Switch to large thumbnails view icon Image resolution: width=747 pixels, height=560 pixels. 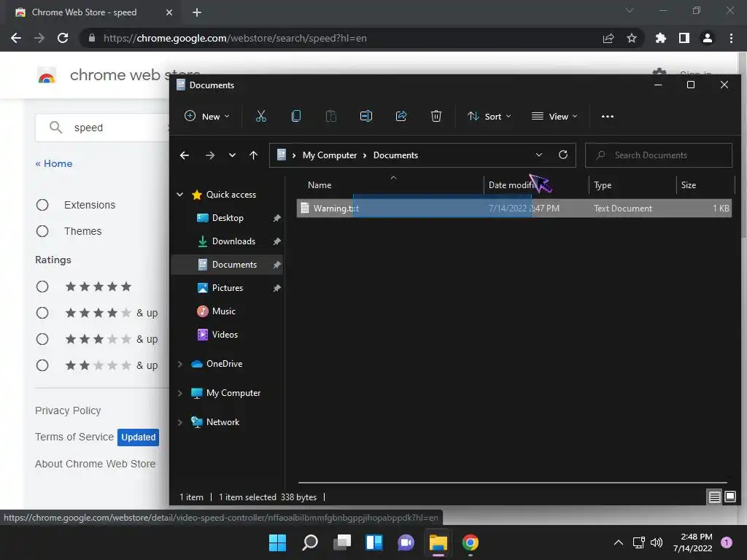coord(729,497)
